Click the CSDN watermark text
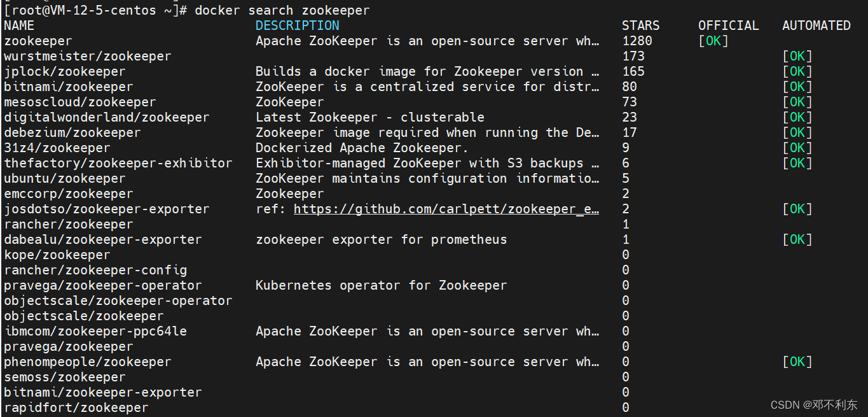 tap(813, 405)
